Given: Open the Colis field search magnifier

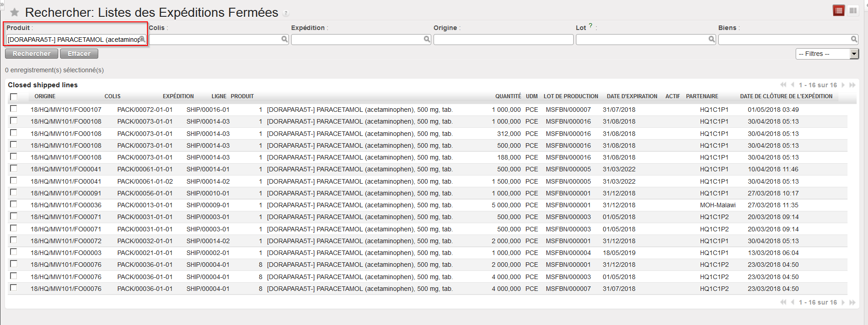Looking at the screenshot, I should point(284,40).
